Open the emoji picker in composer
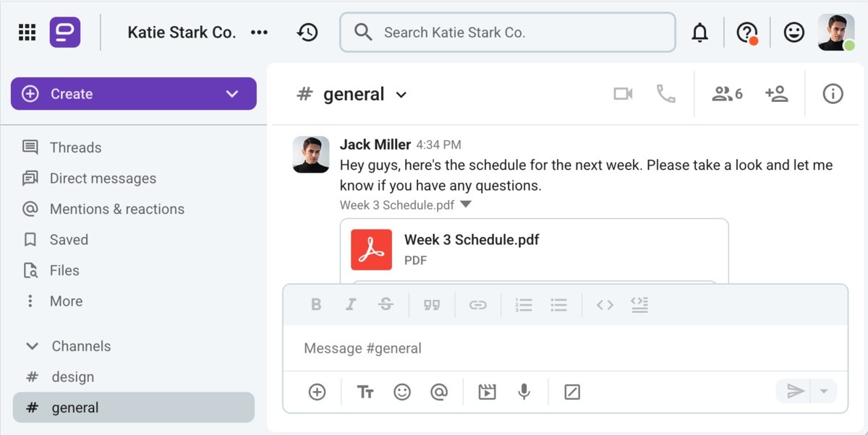 [x=402, y=392]
